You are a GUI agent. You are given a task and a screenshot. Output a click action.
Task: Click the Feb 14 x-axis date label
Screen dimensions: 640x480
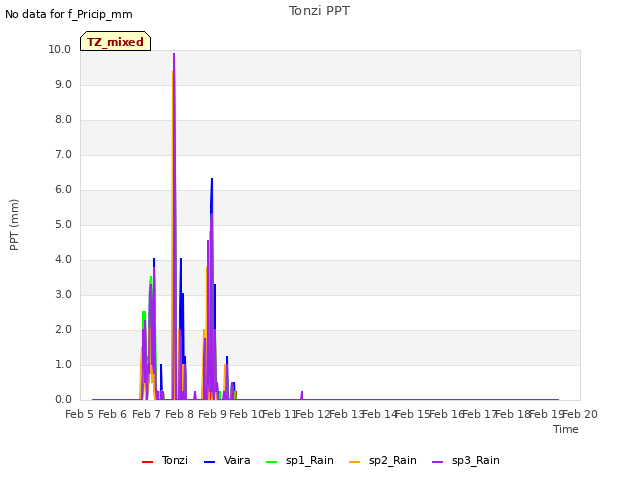coord(380,414)
